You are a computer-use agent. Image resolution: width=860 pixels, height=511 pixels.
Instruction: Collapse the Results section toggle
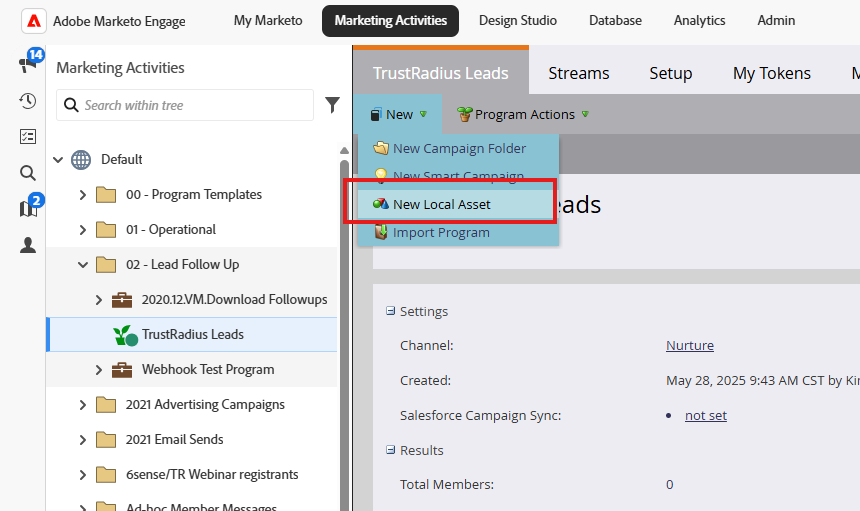(x=391, y=450)
